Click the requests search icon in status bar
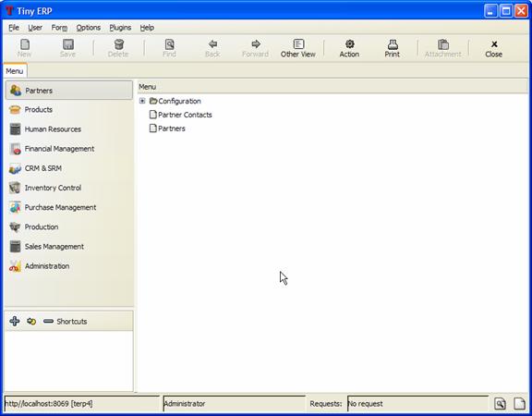Screen dimensions: 532x416 coord(500,403)
